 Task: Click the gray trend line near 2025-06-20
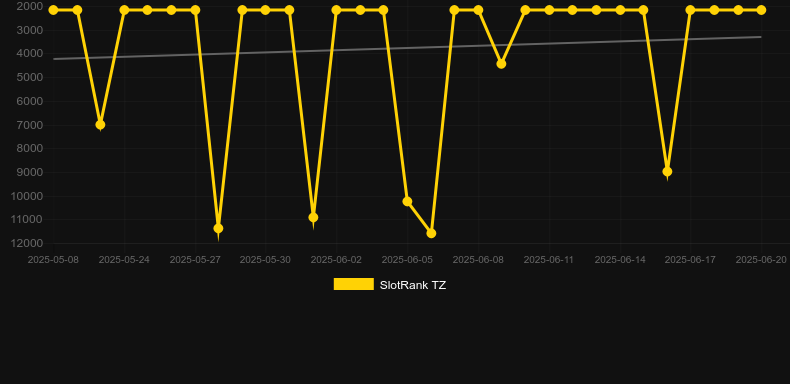tap(751, 37)
